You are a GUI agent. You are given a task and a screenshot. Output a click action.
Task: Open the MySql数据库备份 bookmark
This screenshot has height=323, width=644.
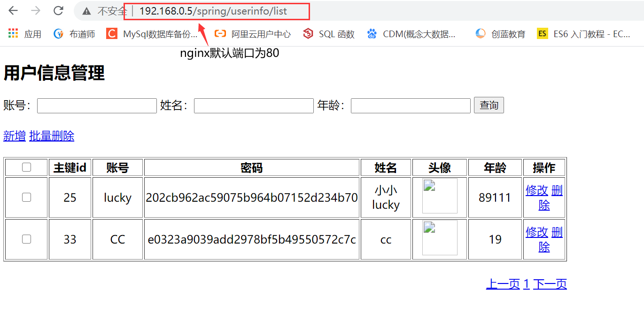pos(151,33)
